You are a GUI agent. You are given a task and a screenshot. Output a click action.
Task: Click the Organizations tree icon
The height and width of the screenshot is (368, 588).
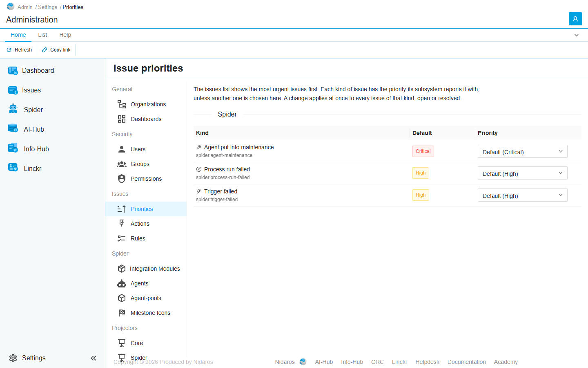click(122, 104)
